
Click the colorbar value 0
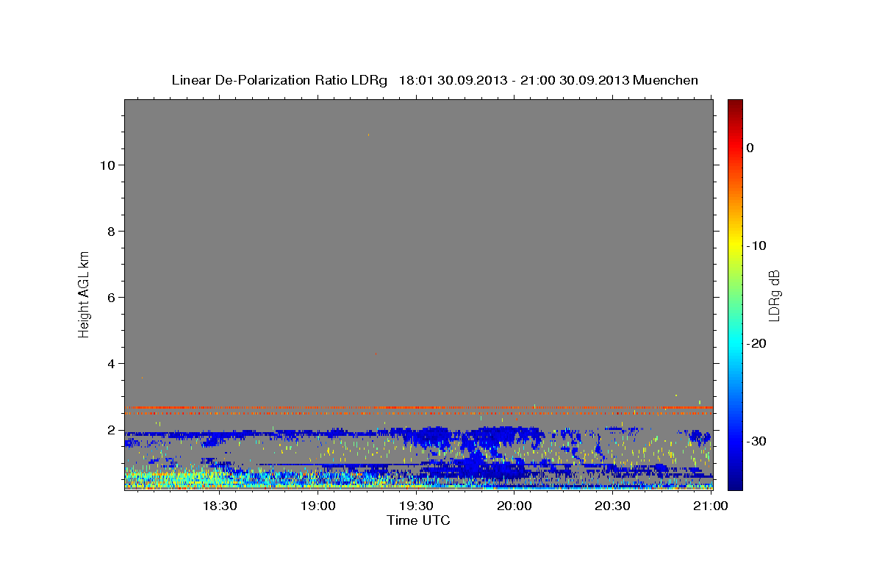click(750, 148)
